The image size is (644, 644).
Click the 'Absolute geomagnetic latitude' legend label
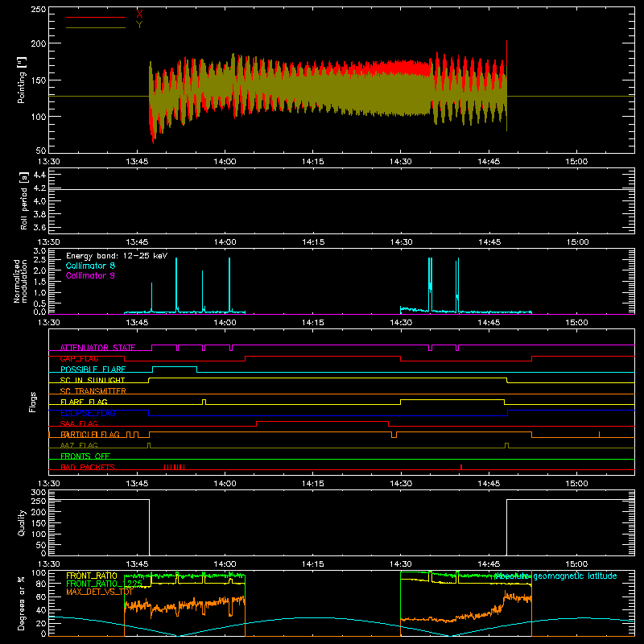(x=555, y=576)
